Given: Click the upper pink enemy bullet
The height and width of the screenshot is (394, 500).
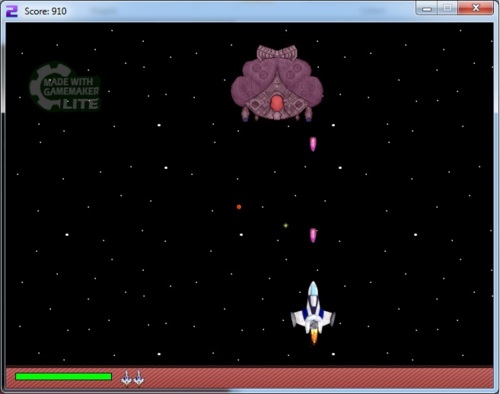Looking at the screenshot, I should coord(313,144).
